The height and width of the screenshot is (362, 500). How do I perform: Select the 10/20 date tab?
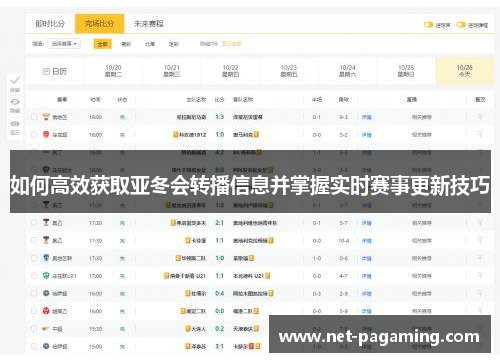[113, 71]
